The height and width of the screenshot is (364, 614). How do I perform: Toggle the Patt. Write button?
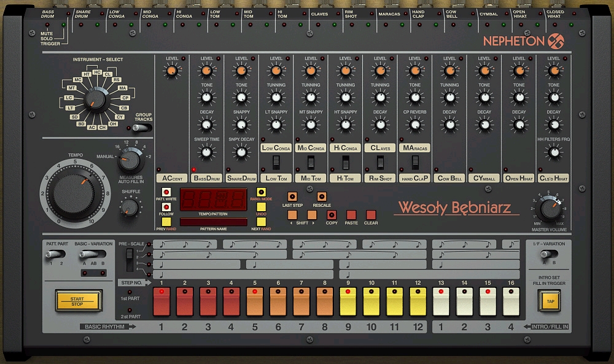pos(166,192)
